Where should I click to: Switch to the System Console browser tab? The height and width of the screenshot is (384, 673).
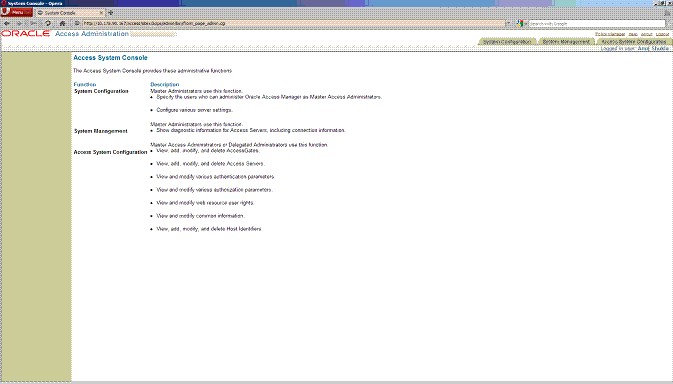click(x=70, y=13)
